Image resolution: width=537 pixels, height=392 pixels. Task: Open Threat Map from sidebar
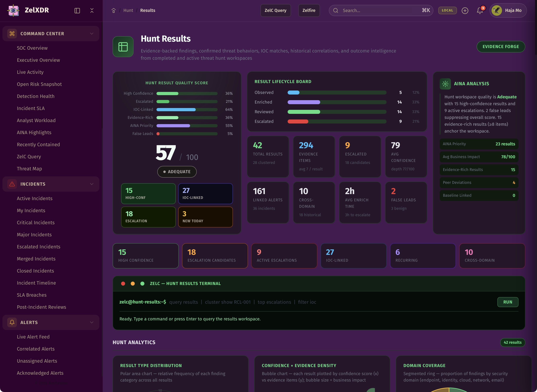(x=29, y=169)
